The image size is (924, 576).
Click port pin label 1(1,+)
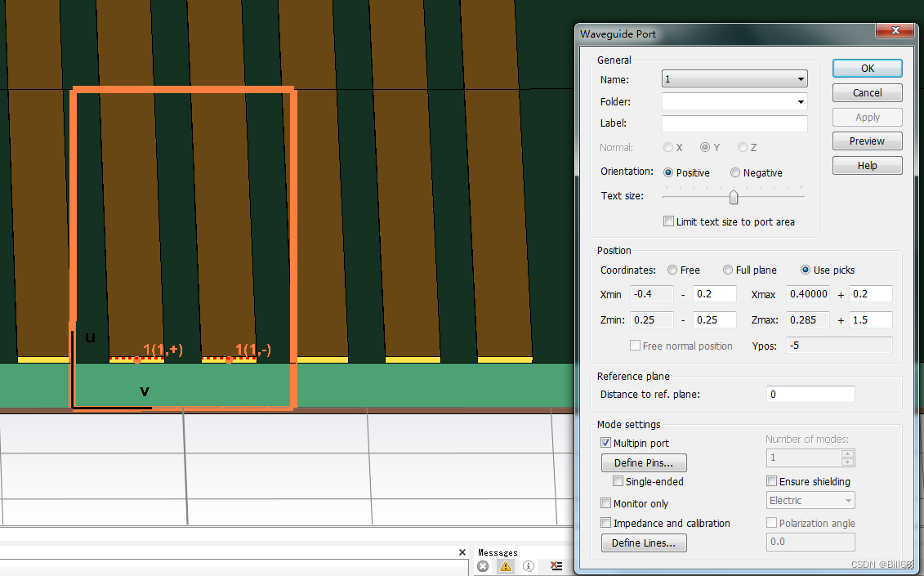[x=163, y=351]
